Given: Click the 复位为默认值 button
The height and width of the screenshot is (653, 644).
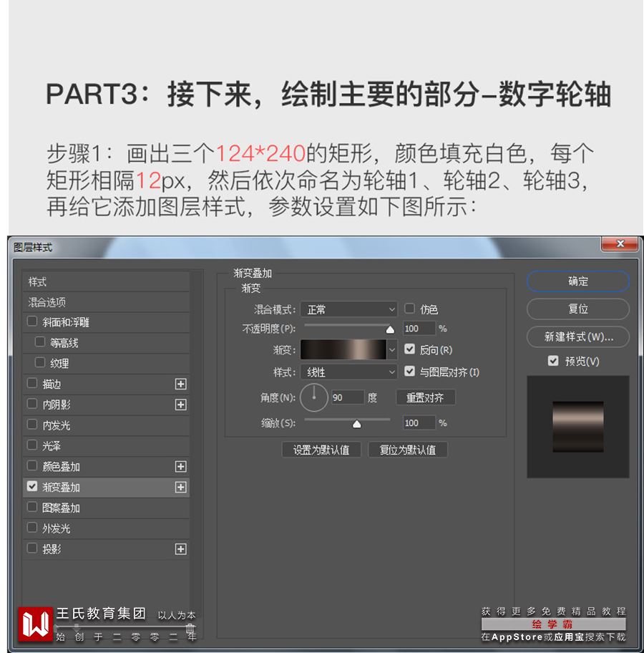Looking at the screenshot, I should (x=408, y=450).
